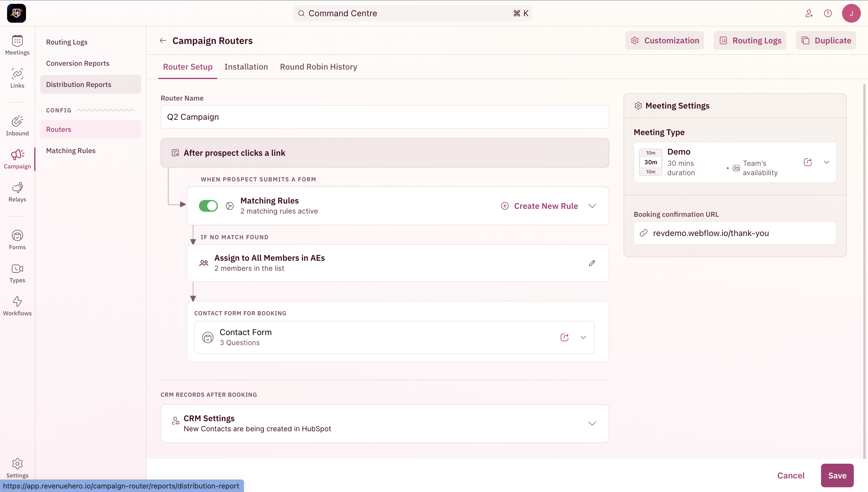
Task: Click the search magnifier icon
Action: pyautogui.click(x=301, y=13)
